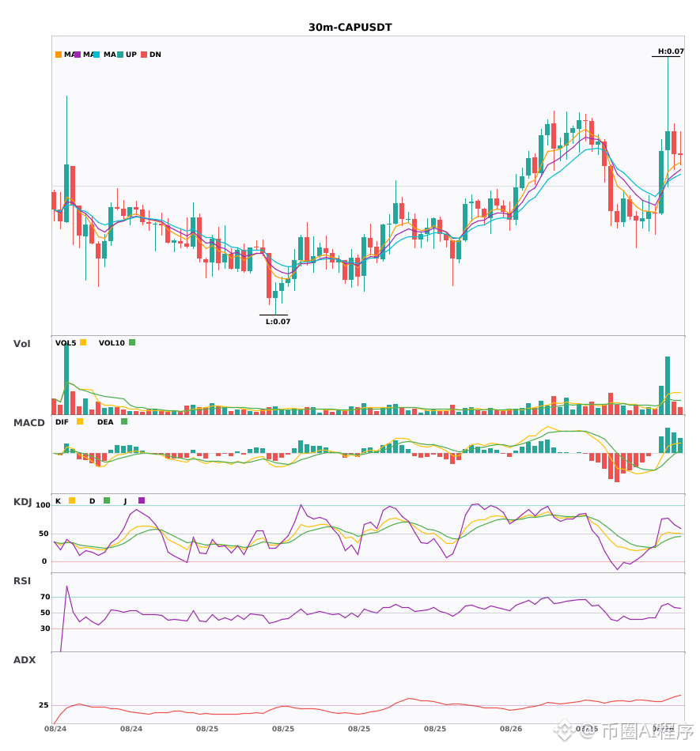This screenshot has height=751, width=700.
Task: Click the green VOL10 legend swatch
Action: [132, 342]
